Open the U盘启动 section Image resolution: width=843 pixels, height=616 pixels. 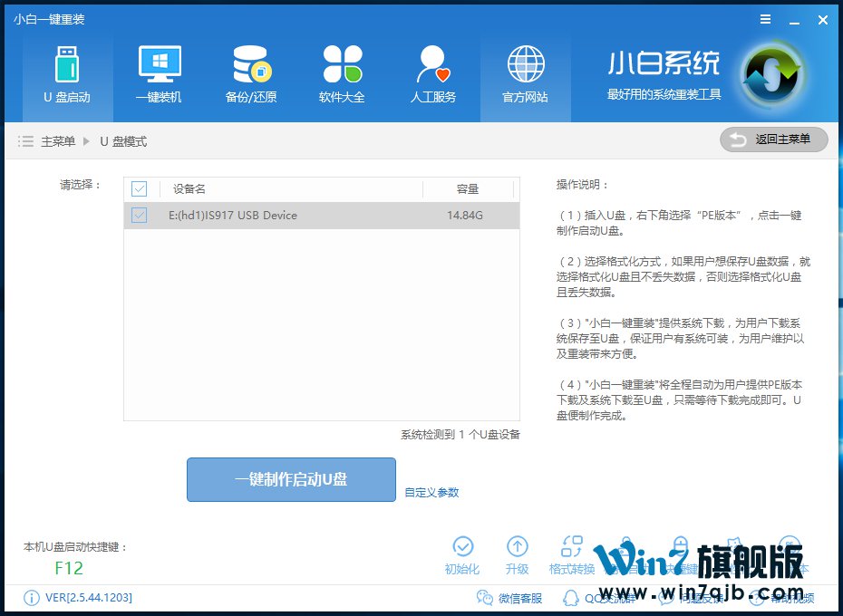(67, 75)
